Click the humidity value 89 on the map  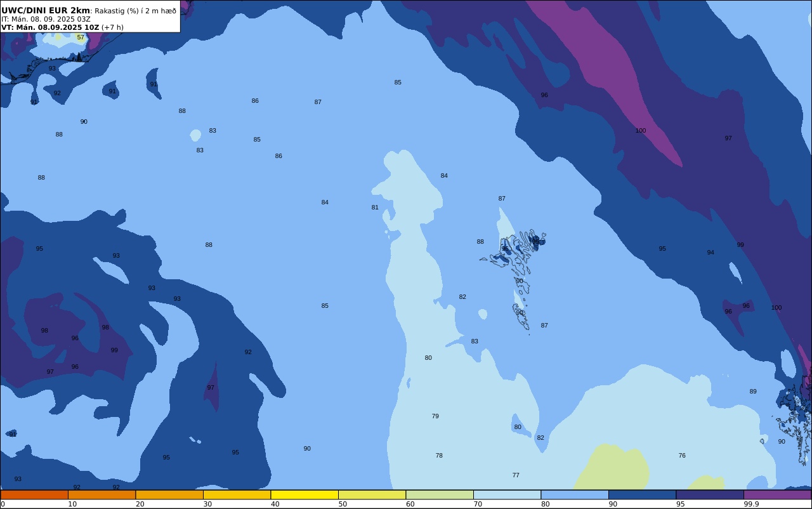coord(753,392)
